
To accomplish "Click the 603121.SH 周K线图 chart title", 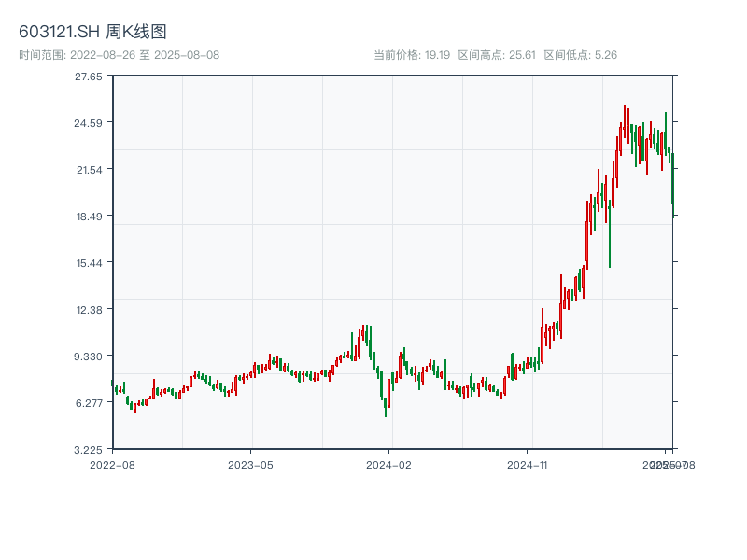I will click(92, 32).
